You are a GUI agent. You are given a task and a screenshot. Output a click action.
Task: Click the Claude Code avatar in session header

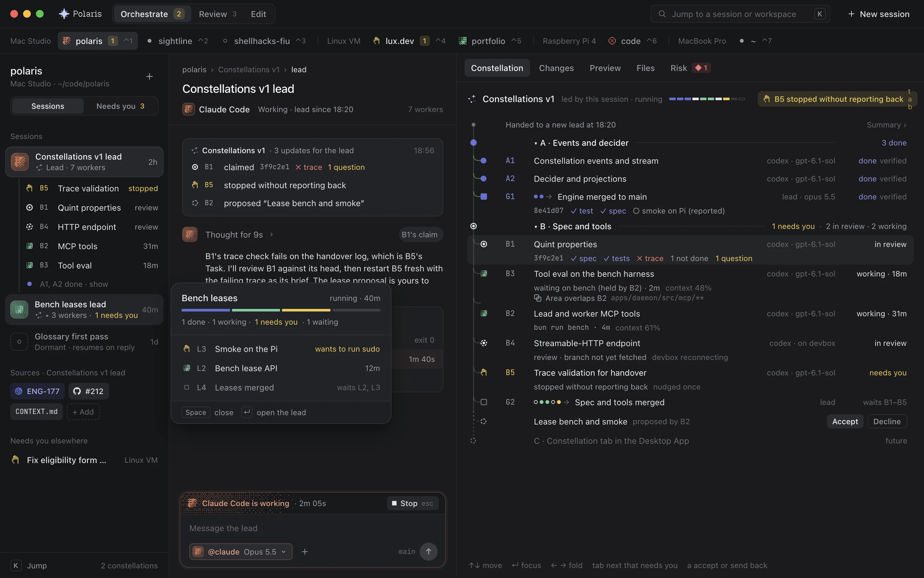click(189, 109)
